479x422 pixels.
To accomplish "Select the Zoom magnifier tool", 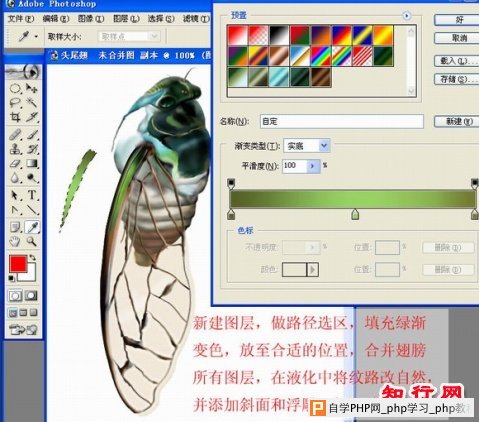I will [x=32, y=241].
